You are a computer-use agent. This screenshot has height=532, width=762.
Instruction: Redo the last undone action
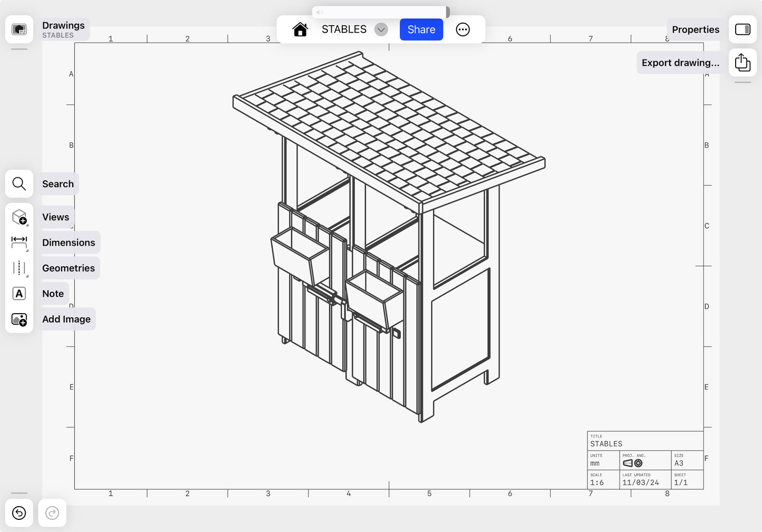click(52, 513)
